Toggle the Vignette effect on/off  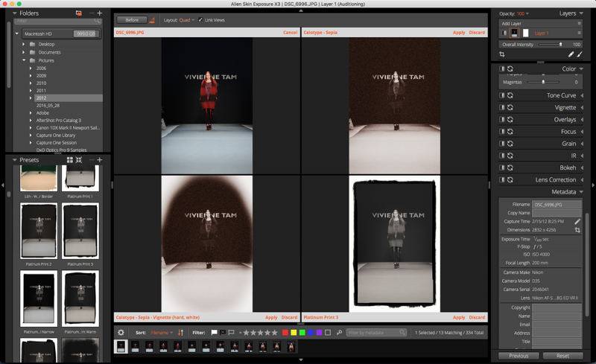coord(501,107)
